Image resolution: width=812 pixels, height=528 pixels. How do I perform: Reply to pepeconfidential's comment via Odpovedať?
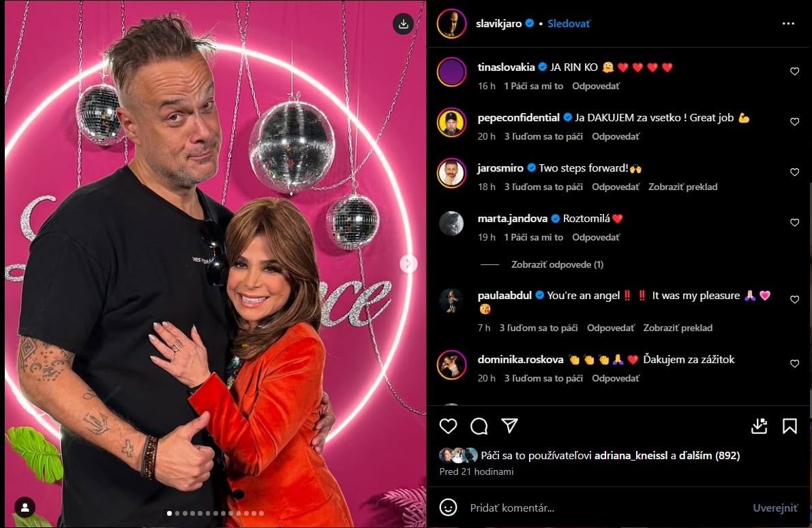[x=616, y=137]
